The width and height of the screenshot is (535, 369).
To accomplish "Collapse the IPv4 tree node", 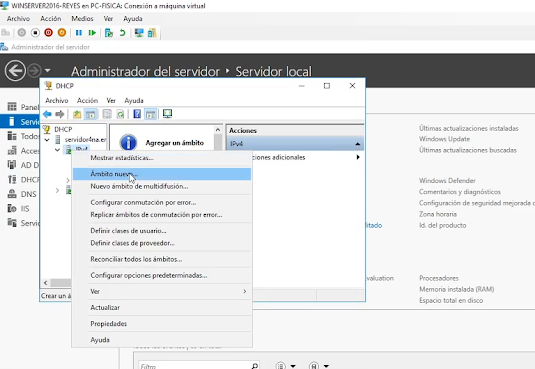I will 57,150.
